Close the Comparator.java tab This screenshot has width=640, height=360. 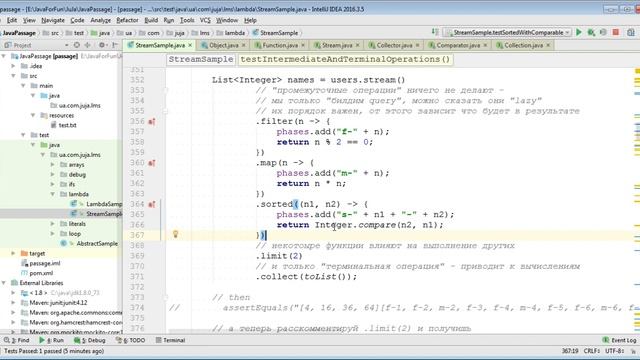click(485, 45)
